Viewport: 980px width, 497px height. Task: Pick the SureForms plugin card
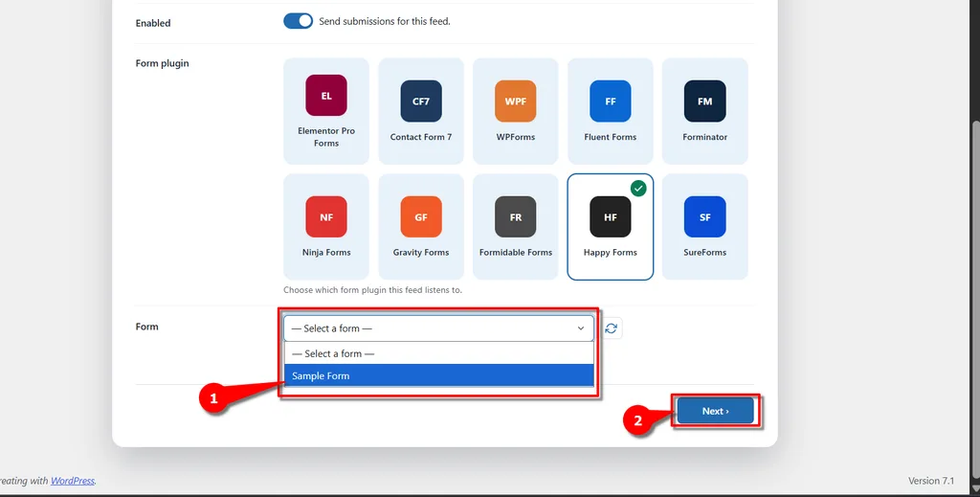point(705,227)
